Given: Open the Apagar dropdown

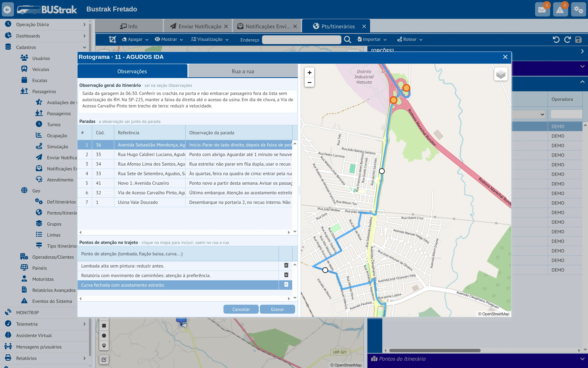Looking at the screenshot, I should tap(135, 39).
